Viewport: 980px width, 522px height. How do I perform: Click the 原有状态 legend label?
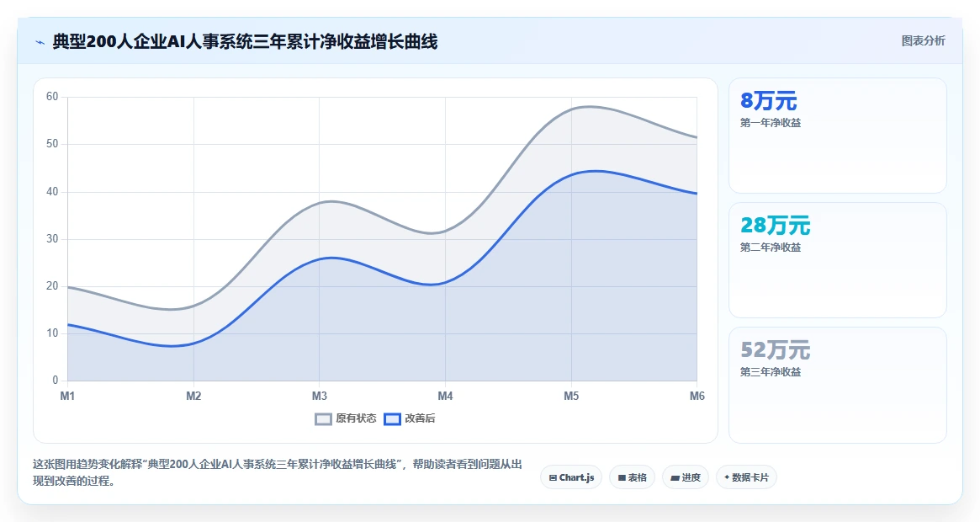point(356,418)
